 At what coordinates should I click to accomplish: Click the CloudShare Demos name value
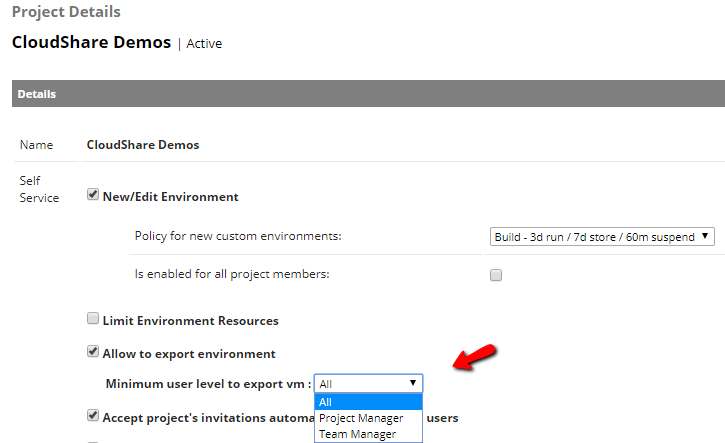[143, 145]
